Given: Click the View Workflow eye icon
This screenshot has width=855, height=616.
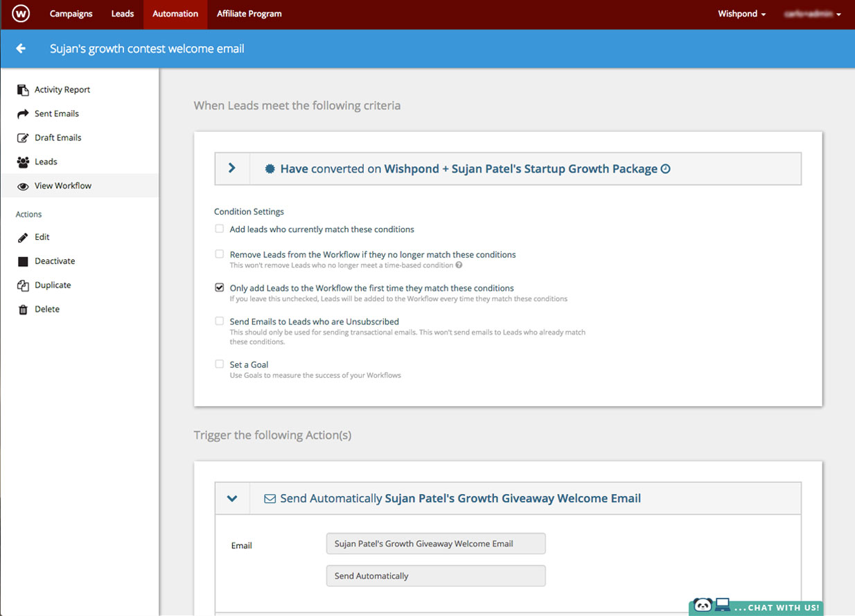Looking at the screenshot, I should click(23, 186).
